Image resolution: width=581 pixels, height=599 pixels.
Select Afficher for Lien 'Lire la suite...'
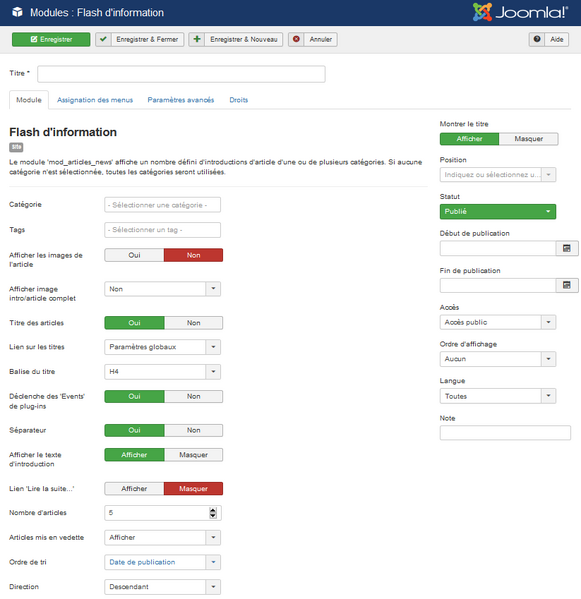134,489
